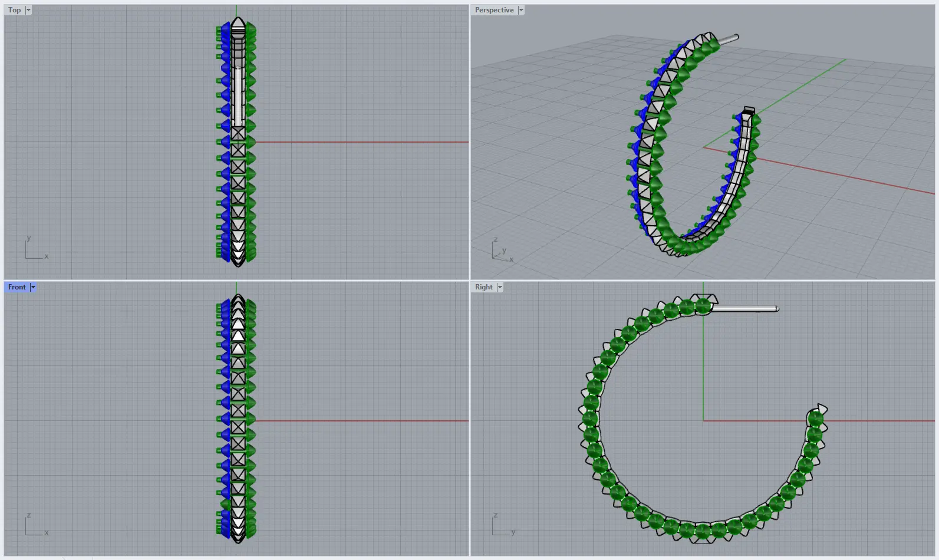This screenshot has width=939, height=560.
Task: Click the world axis icon in Top view
Action: 35,250
